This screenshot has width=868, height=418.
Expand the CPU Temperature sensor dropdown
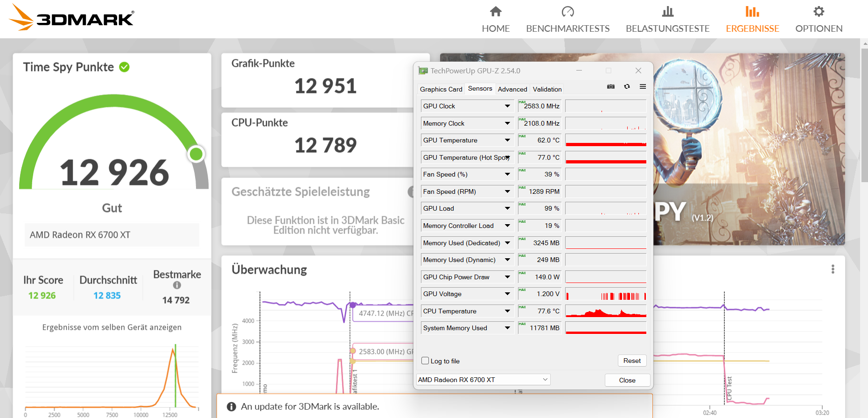507,311
